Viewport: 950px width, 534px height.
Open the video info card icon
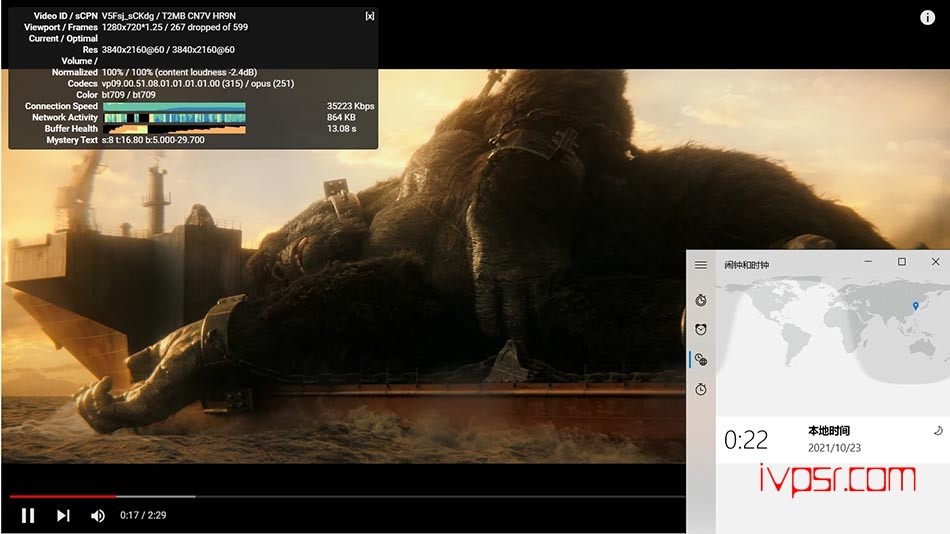tap(927, 18)
